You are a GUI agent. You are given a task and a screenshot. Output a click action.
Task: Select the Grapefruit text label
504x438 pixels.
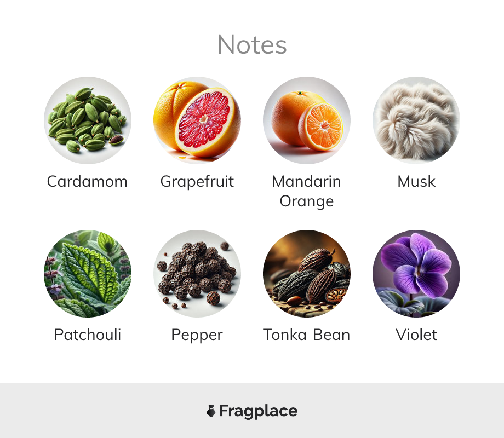coord(197,182)
